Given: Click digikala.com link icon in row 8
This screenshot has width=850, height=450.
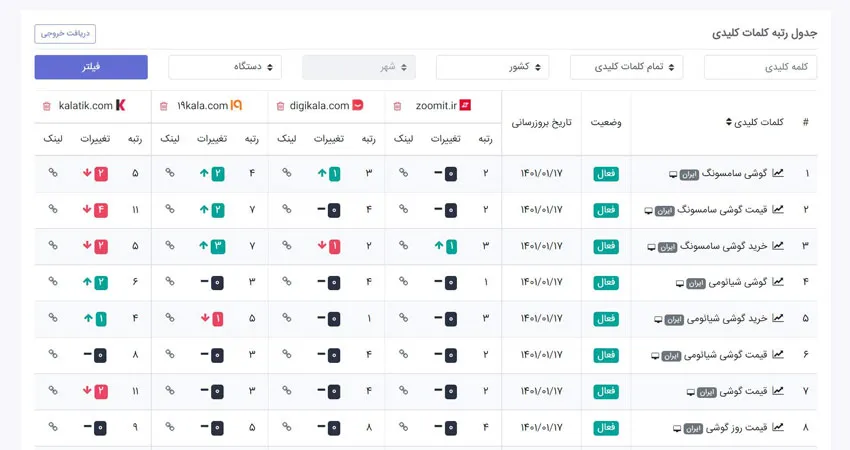Looking at the screenshot, I should (287, 426).
